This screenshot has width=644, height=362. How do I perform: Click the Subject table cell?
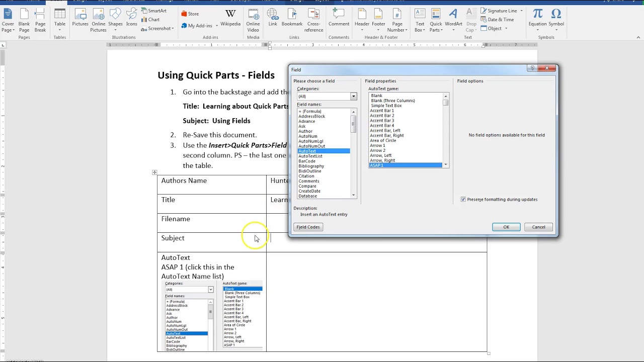tap(212, 242)
